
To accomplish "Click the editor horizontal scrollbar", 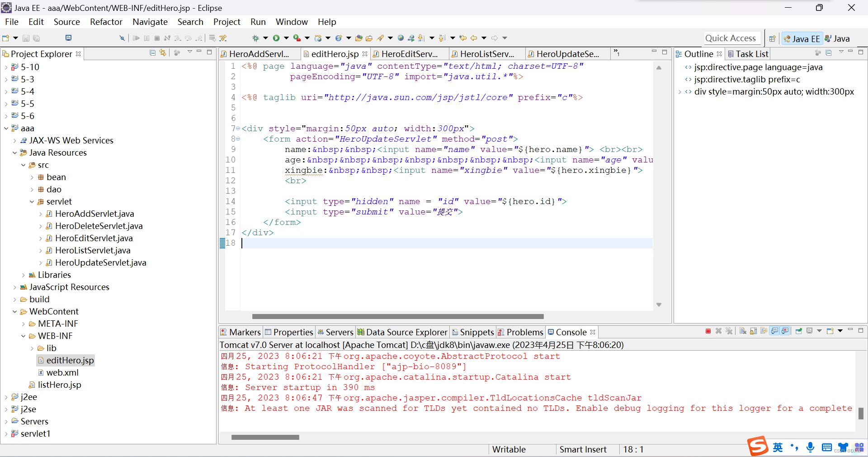I will 398,316.
